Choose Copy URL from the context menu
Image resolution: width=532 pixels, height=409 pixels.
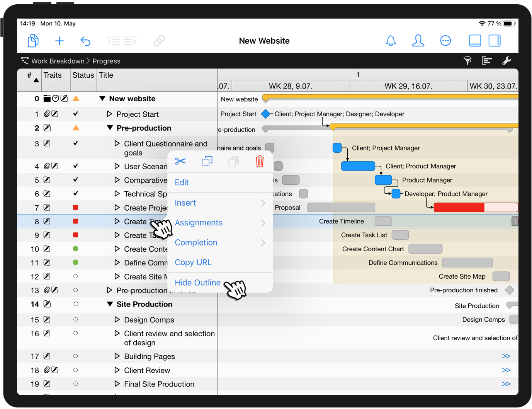tap(193, 262)
